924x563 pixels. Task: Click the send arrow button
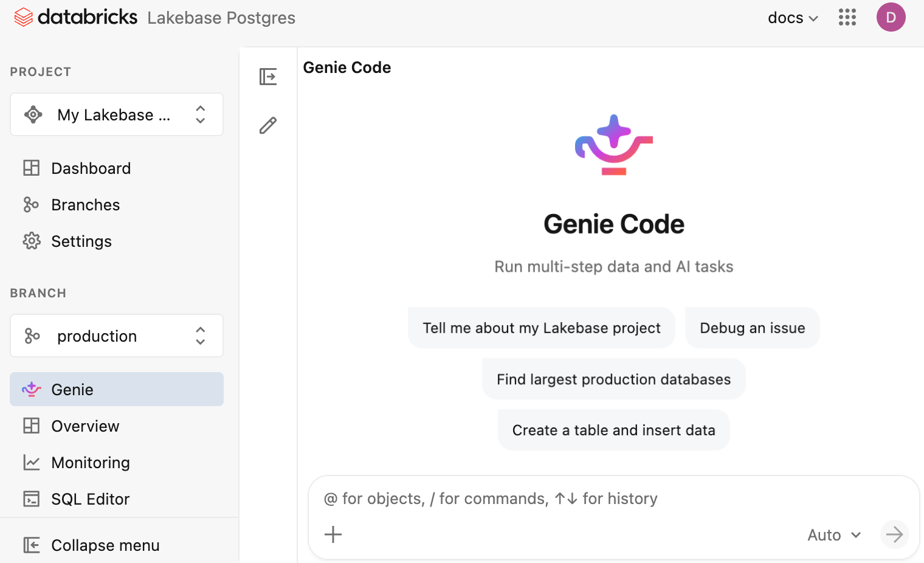[894, 534]
